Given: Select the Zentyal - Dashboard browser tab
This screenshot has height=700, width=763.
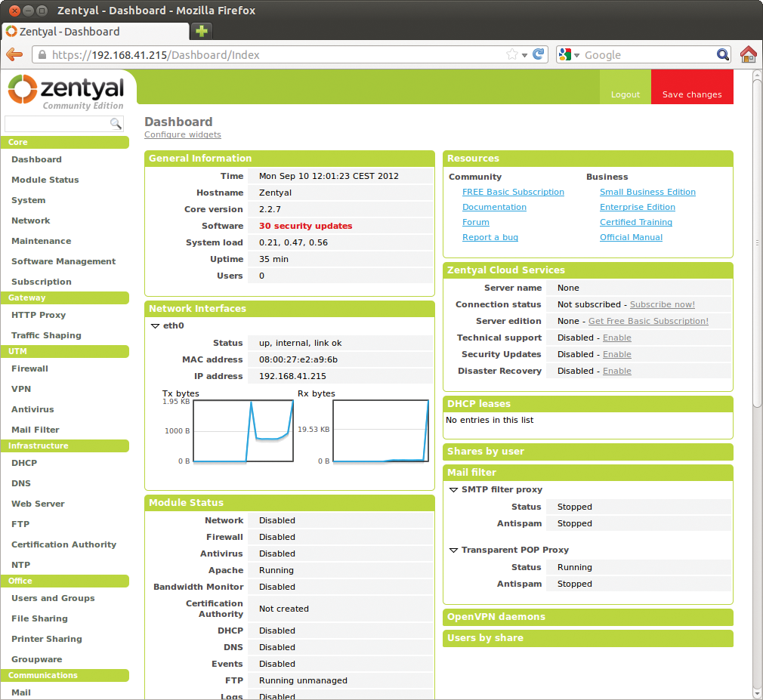Looking at the screenshot, I should (95, 32).
